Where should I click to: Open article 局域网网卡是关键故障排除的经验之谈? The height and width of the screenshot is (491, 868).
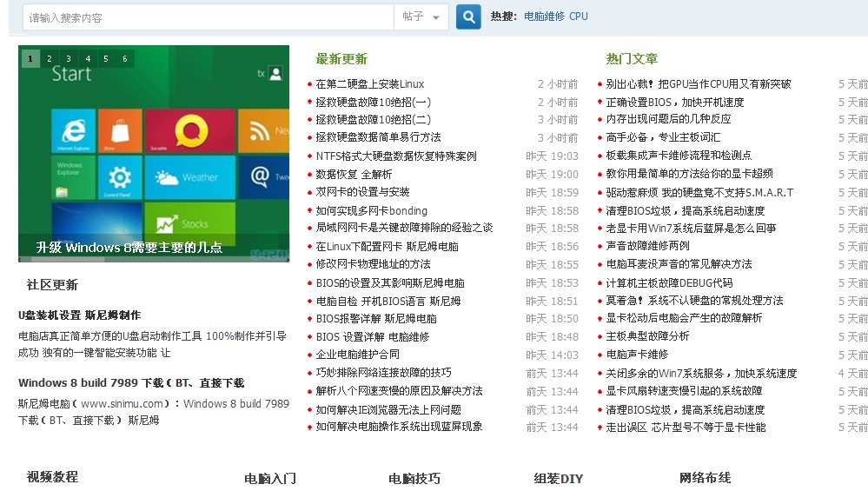(x=404, y=228)
